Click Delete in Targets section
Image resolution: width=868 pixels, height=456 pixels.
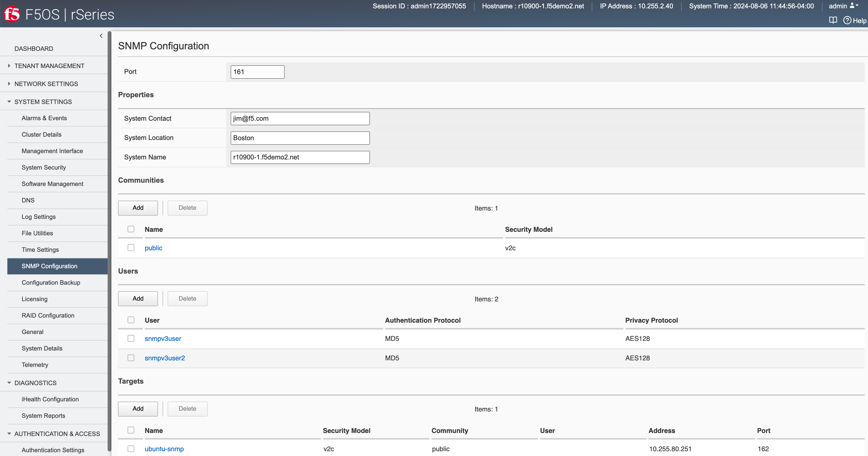point(187,409)
